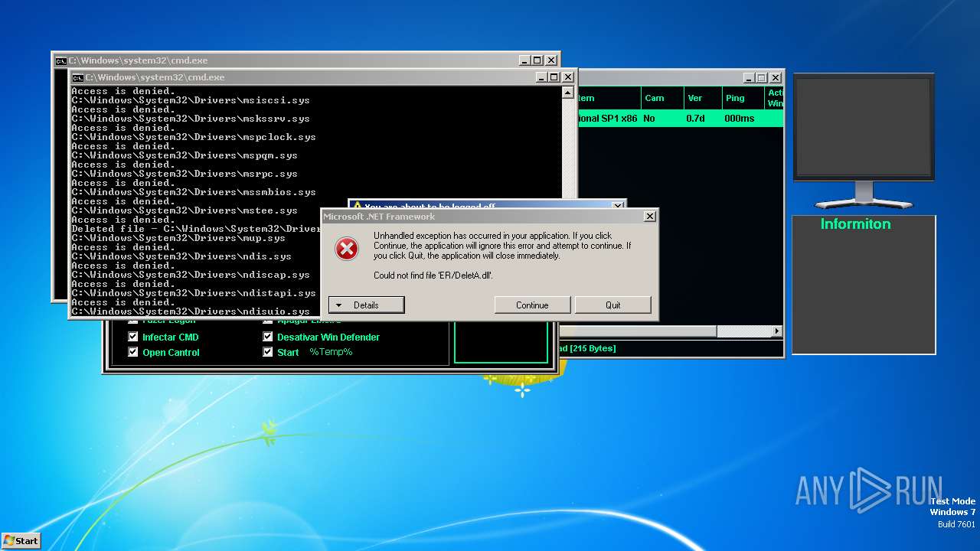Click the horizontal scrollbar thumb in client list
Screen dimensions: 980x551
tap(639, 331)
